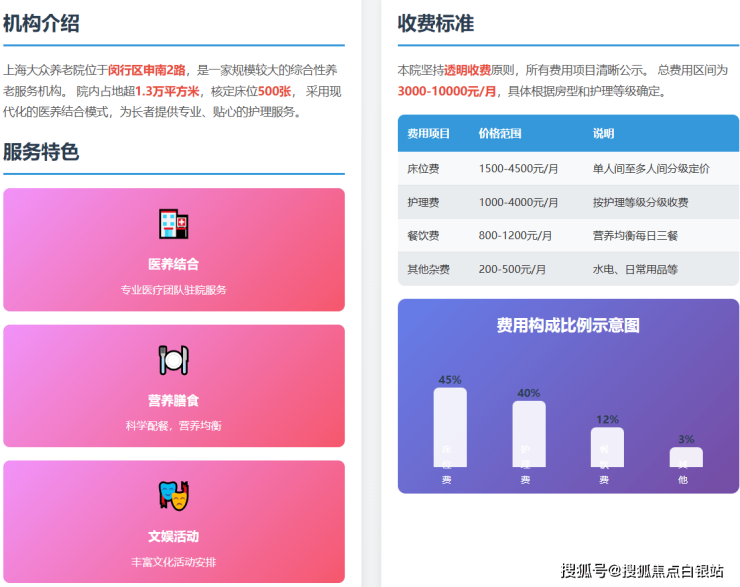The width and height of the screenshot is (740, 587).
Task: Click the 12% meal fee bar
Action: coord(607,447)
